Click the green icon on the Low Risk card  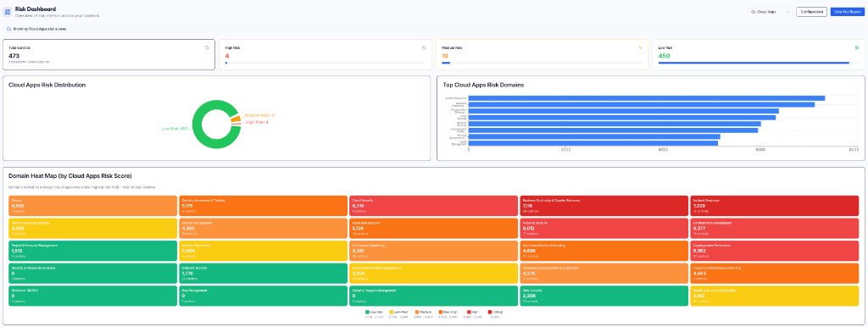click(857, 47)
